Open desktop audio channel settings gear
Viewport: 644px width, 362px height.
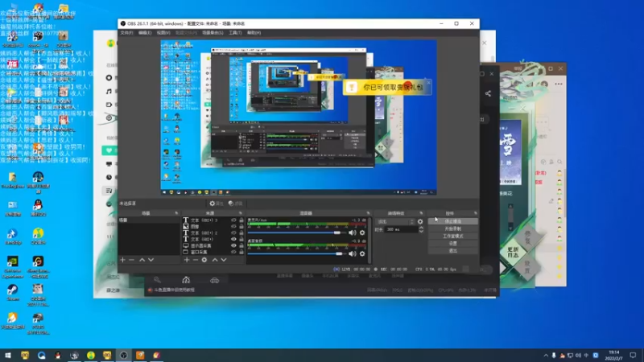362,254
